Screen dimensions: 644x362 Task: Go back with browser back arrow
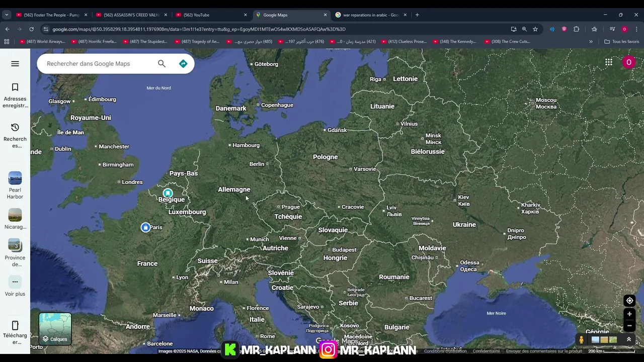[x=7, y=29]
